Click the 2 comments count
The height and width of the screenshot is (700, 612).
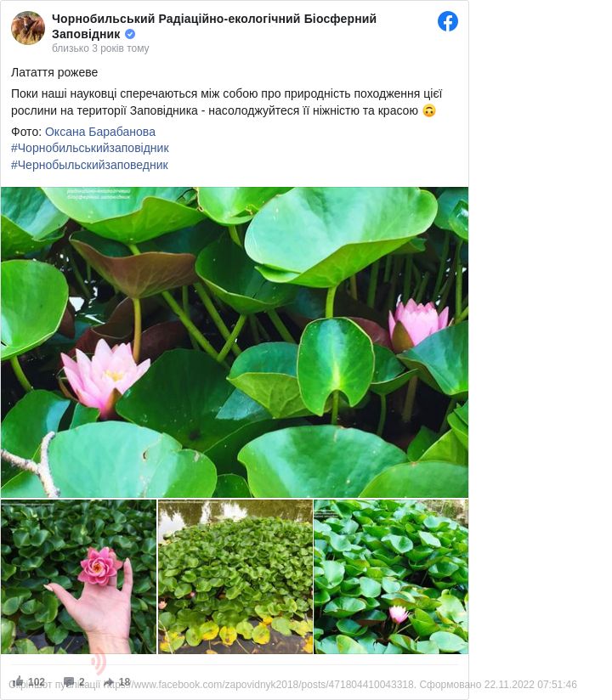82,681
